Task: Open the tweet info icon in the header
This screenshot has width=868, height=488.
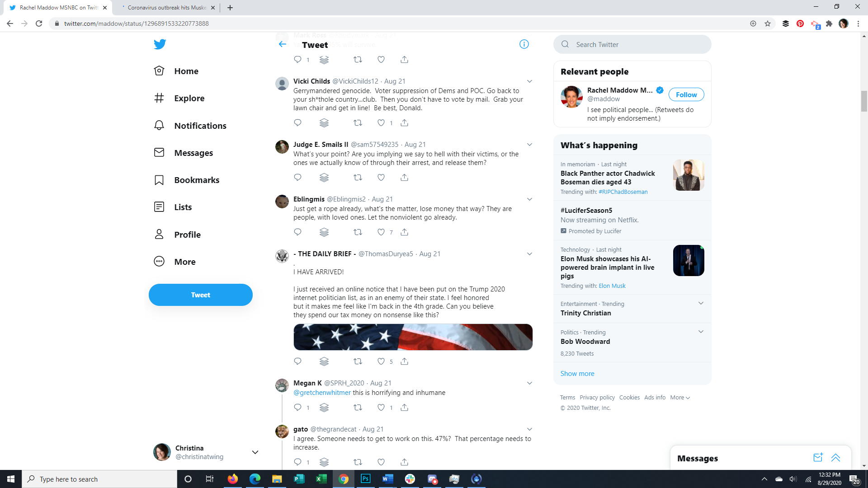Action: tap(524, 44)
